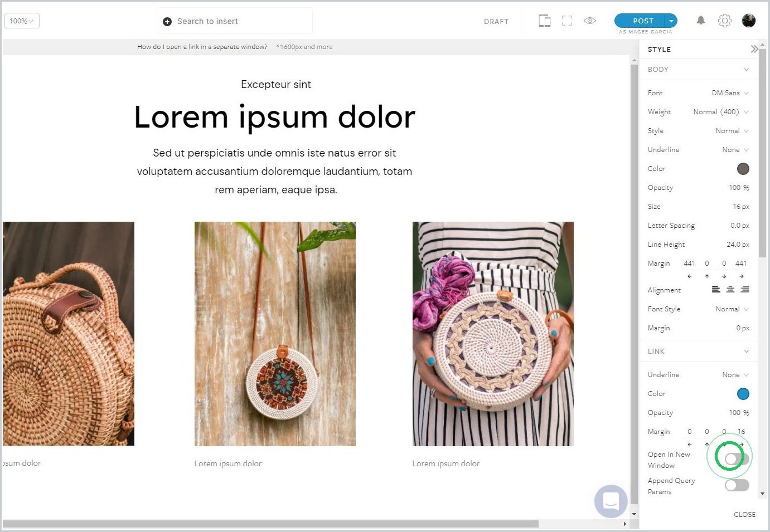Click the up arrow under Body Margin

click(x=707, y=276)
